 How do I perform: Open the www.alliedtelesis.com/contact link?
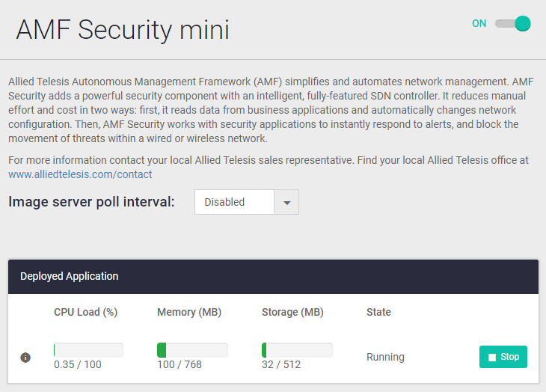tap(80, 174)
